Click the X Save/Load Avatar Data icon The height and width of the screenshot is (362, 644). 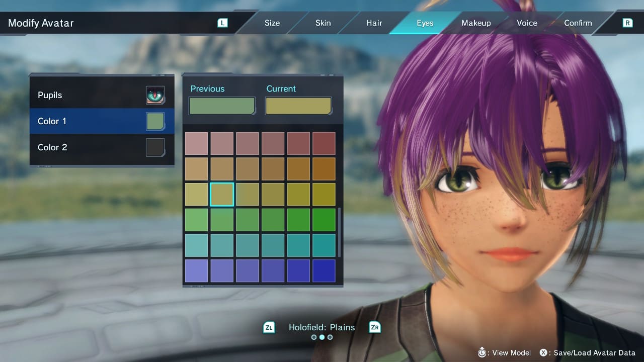coord(544,352)
